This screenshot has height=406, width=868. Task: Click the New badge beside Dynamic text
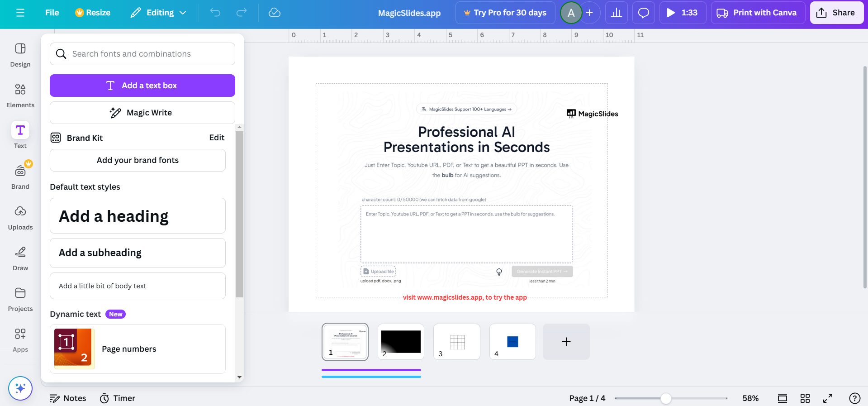tap(115, 314)
